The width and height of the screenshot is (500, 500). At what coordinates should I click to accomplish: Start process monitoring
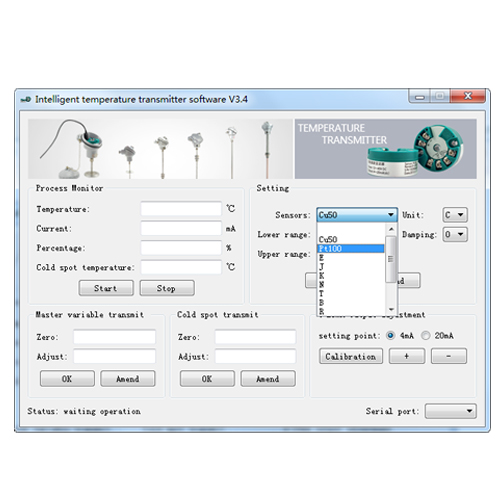click(x=106, y=288)
